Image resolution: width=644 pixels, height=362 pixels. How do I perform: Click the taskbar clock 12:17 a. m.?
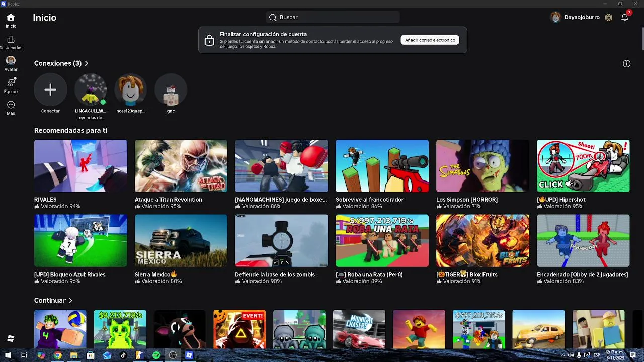pos(613,355)
